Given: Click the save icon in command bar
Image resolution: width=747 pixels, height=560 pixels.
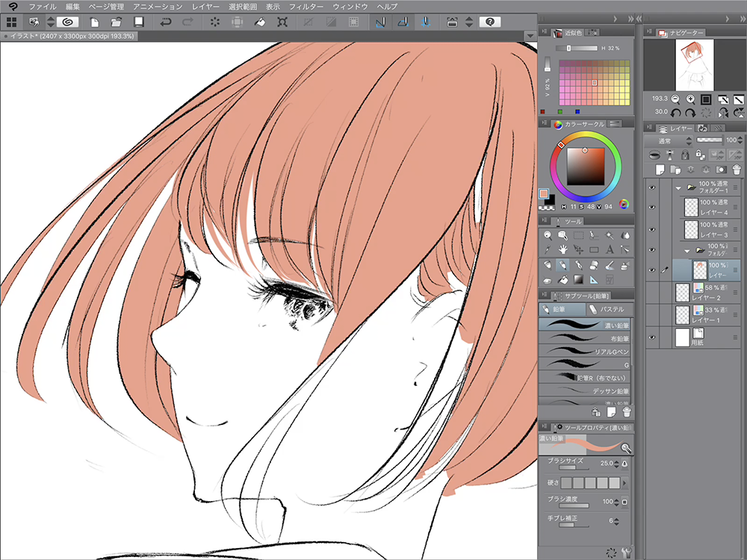Looking at the screenshot, I should 139,22.
